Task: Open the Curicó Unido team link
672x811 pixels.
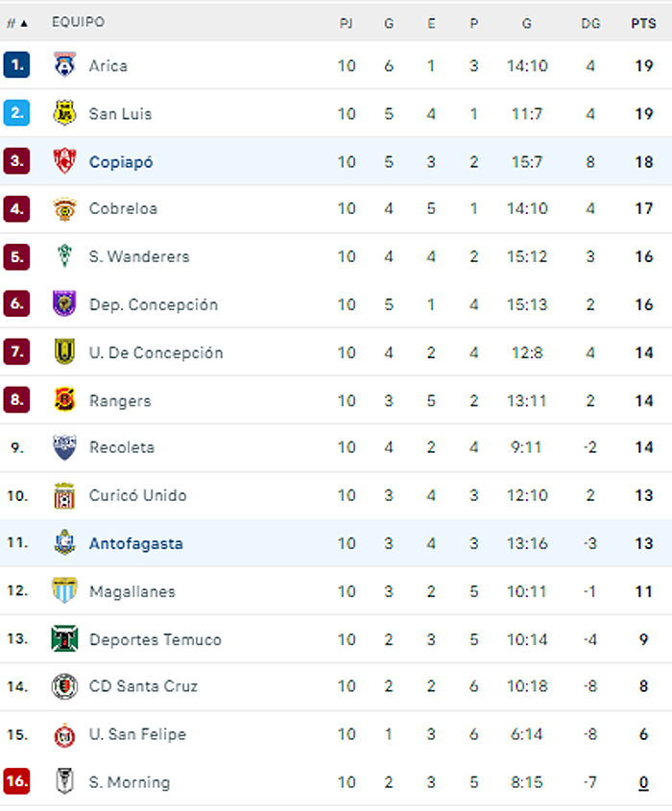Action: pyautogui.click(x=137, y=495)
